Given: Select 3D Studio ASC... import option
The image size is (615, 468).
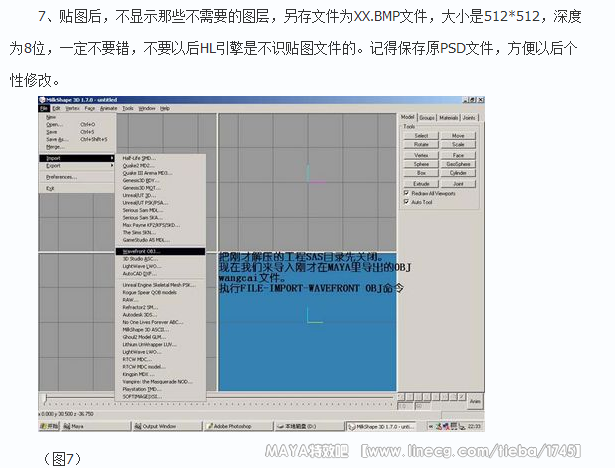Looking at the screenshot, I should point(160,259).
